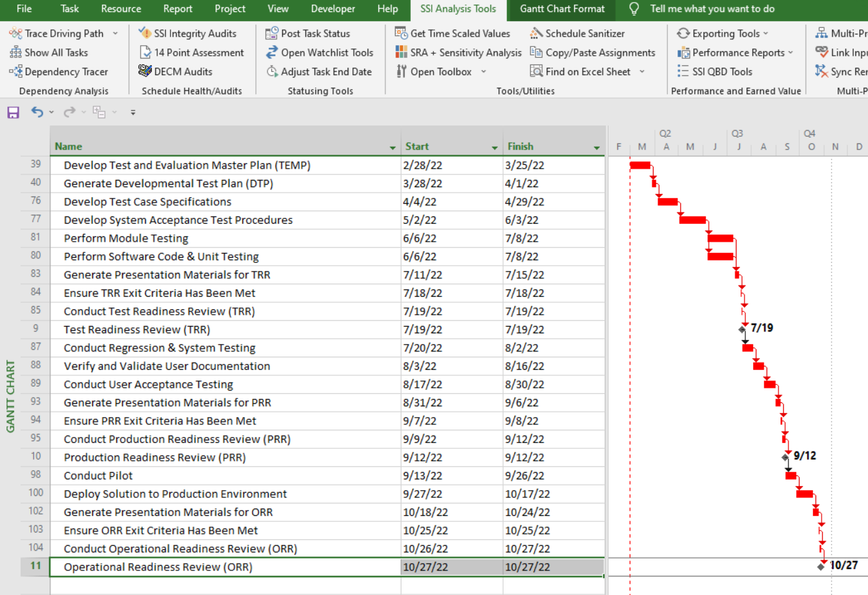Viewport: 868px width, 595px height.
Task: Run the Schedule Sanitizer
Action: [577, 33]
